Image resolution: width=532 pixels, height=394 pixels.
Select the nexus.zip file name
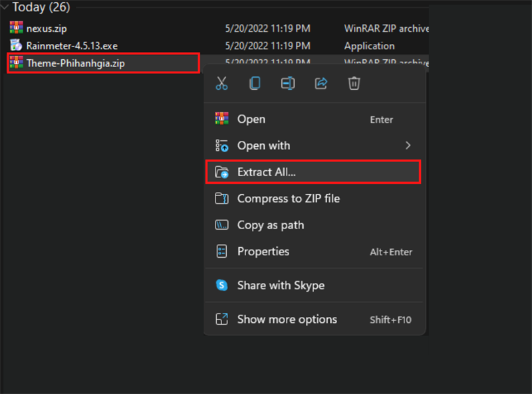[x=47, y=29]
